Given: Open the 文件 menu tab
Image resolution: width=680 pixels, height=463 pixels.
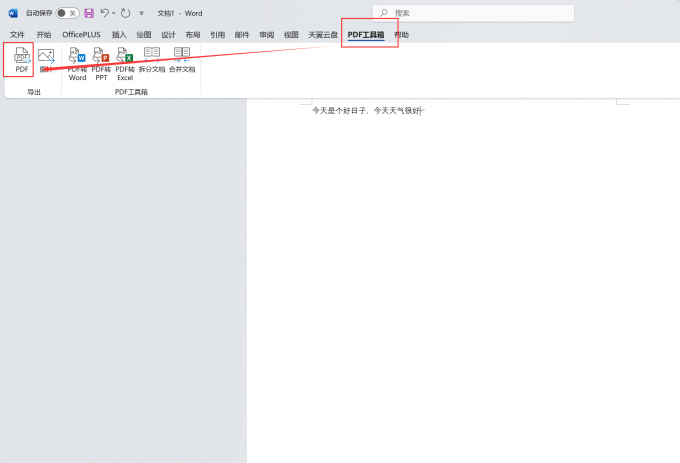Looking at the screenshot, I should [17, 35].
